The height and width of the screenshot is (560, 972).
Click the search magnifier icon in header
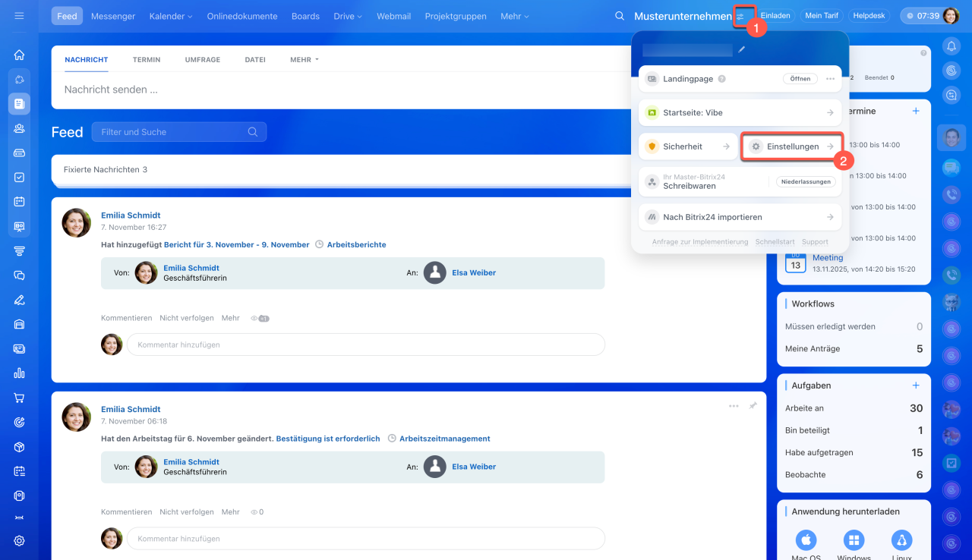coord(620,16)
